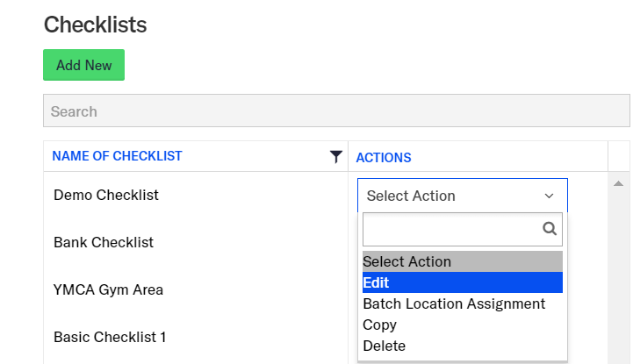Click the filter icon in Name of Checklist column

(335, 157)
